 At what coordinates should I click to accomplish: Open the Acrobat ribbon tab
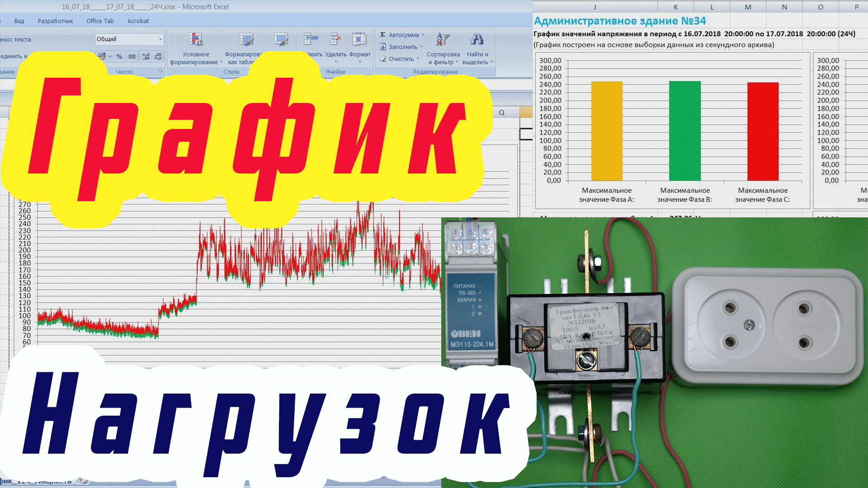click(x=138, y=21)
